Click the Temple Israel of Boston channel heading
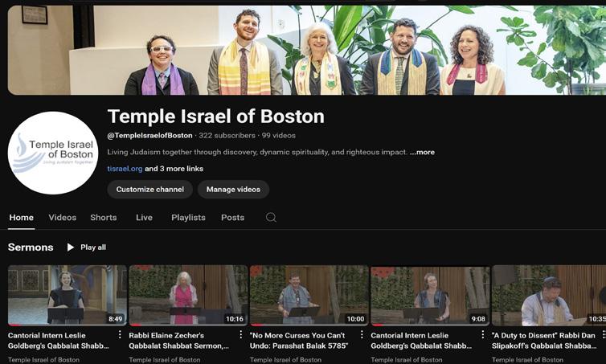The image size is (606, 364). coord(216,117)
